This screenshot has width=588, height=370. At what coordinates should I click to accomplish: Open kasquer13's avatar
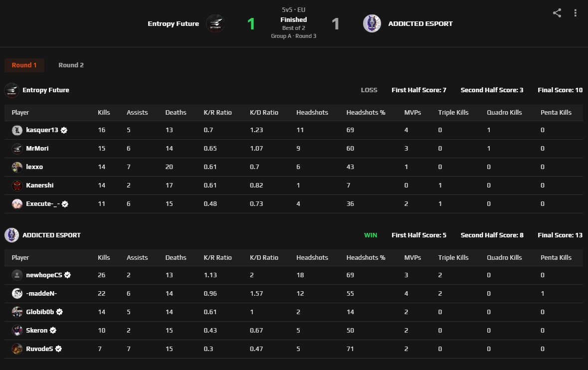[x=17, y=130]
